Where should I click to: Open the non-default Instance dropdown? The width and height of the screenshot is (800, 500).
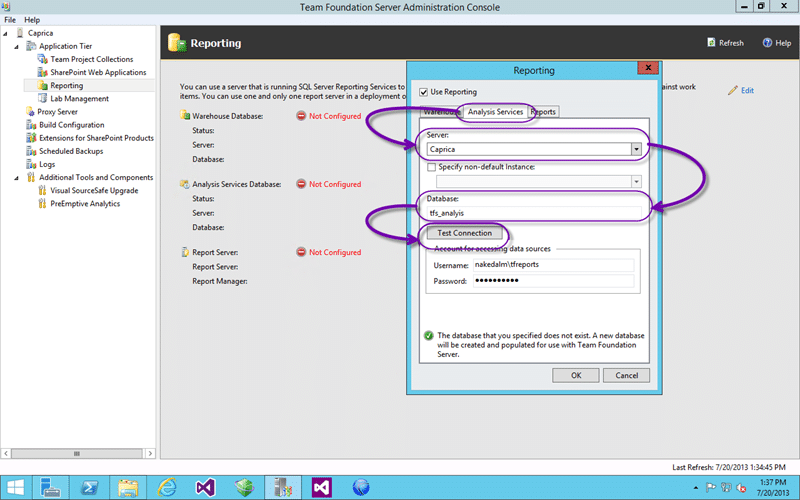coord(636,182)
